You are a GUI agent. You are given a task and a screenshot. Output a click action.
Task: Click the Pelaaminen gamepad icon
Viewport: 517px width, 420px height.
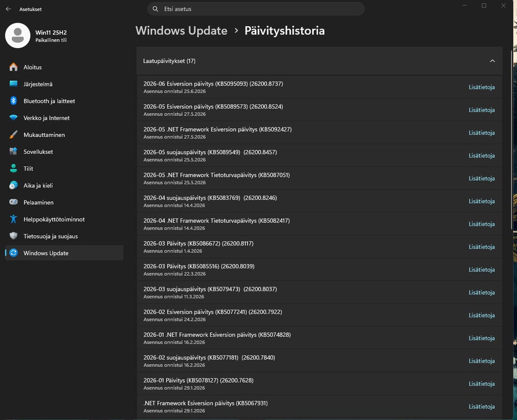[x=13, y=202]
